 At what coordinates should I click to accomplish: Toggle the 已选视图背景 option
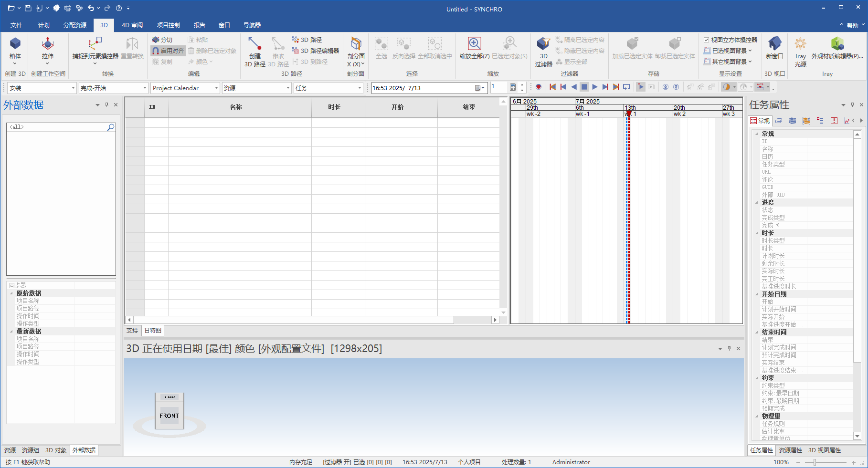(x=727, y=51)
